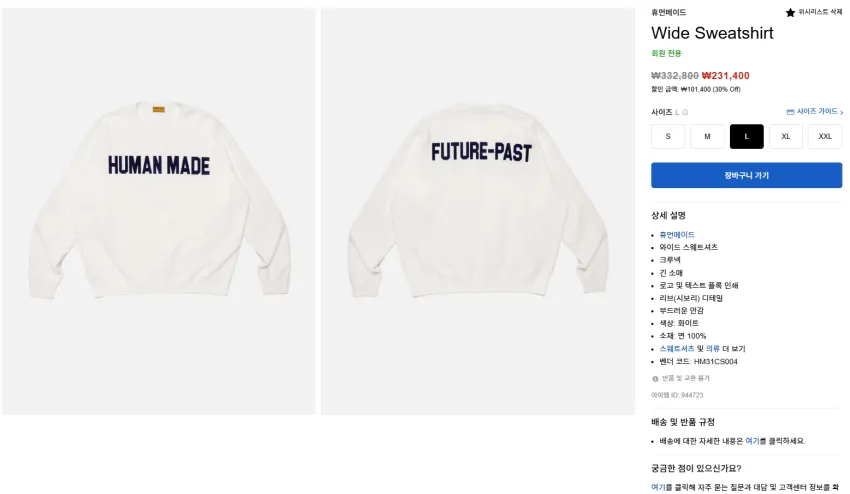Open the 스웨트셔츠 category link

coord(677,349)
